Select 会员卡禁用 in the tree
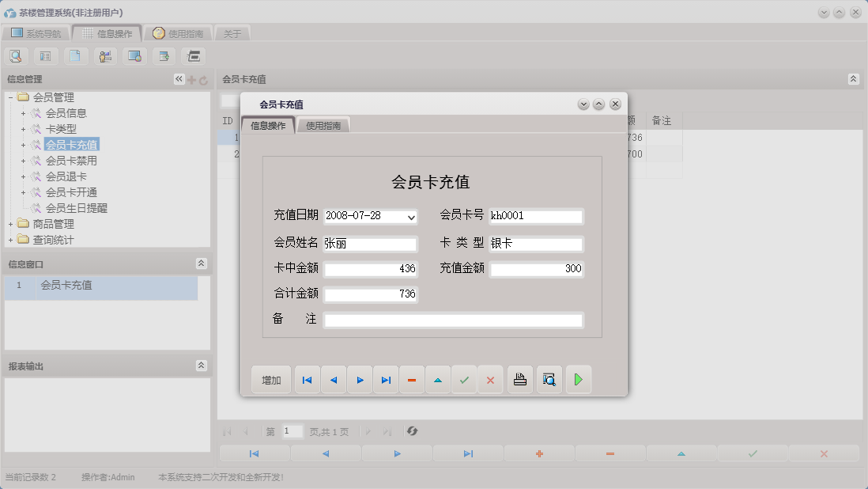 [x=70, y=161]
